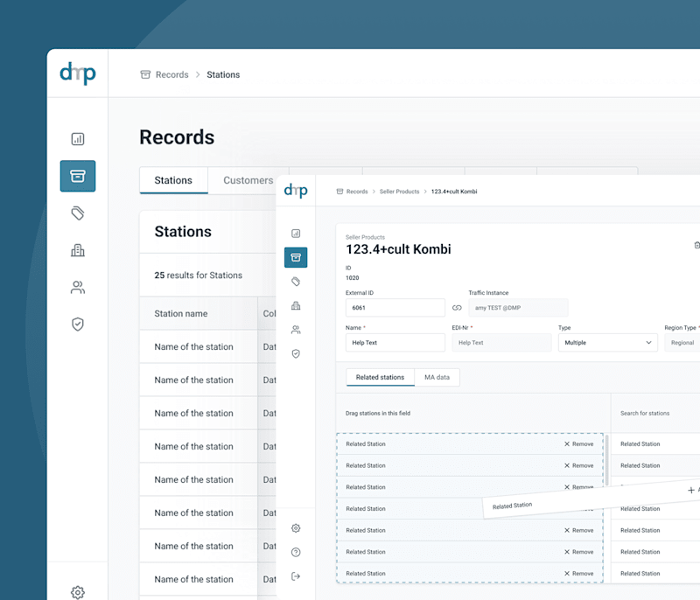Click the Search for stations label
700x600 pixels.
pyautogui.click(x=645, y=413)
